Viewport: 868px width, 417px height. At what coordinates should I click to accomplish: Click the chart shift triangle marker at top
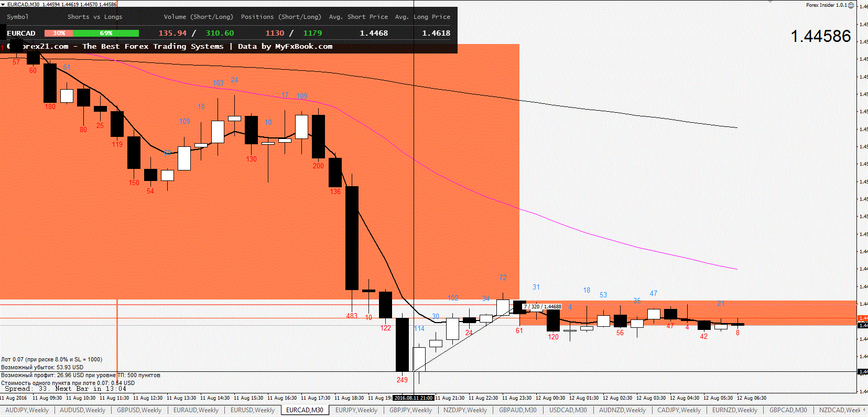(770, 2)
